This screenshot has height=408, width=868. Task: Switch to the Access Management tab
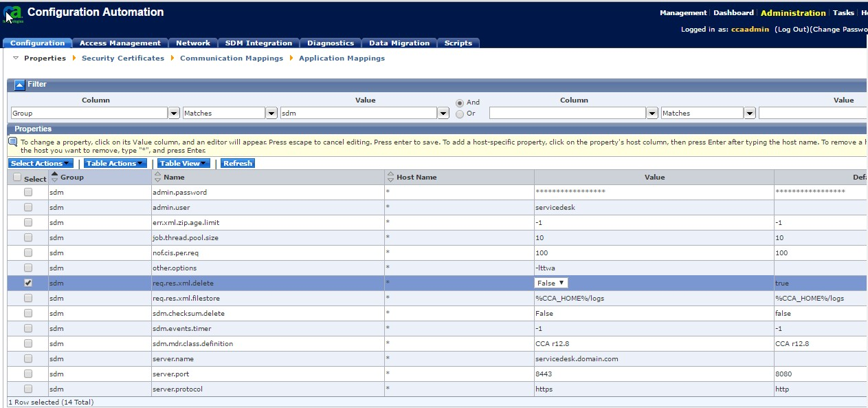(x=120, y=43)
